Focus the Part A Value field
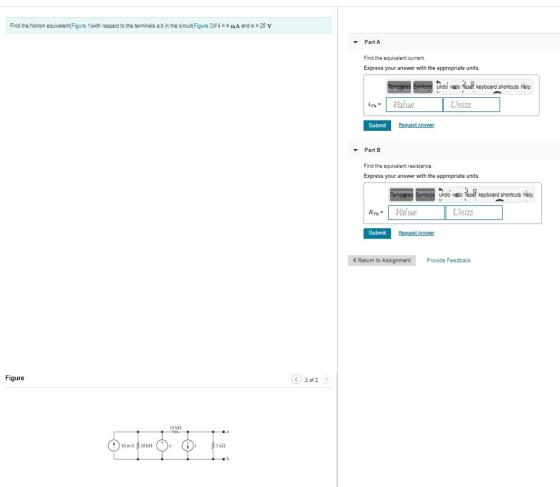560x487 pixels. [414, 105]
